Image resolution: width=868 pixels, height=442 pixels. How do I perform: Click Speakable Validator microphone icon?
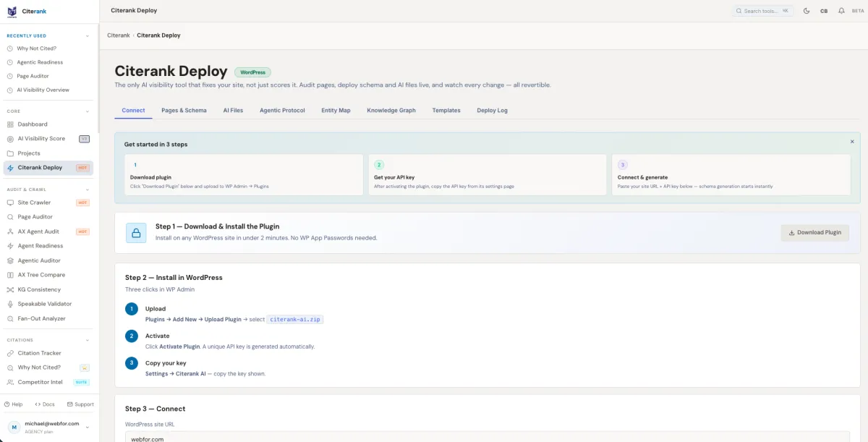(10, 304)
